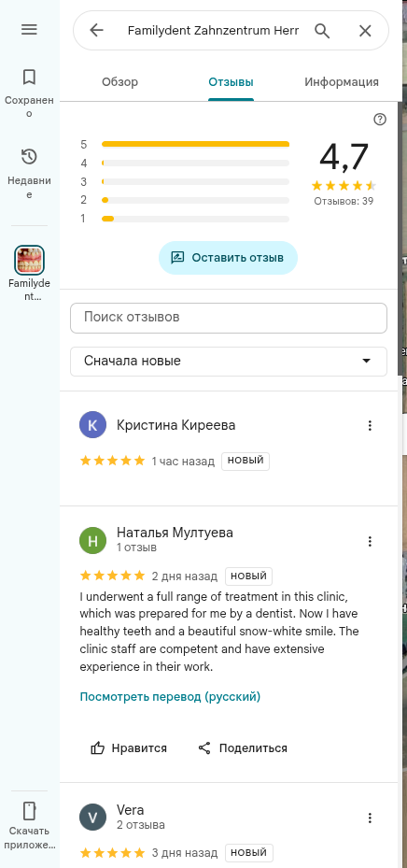Viewport: 407px width, 868px height.
Task: Like the review with Нравится
Action: coord(129,748)
